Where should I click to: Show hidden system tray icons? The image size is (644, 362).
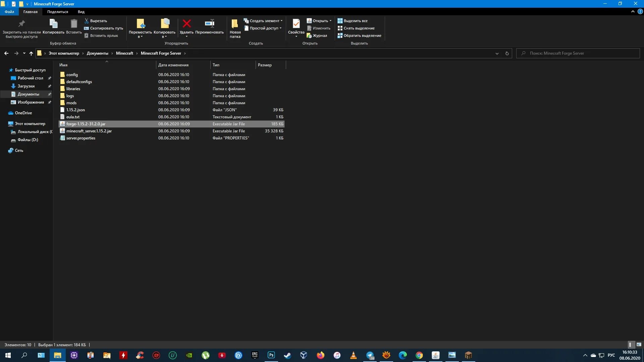[x=585, y=355]
